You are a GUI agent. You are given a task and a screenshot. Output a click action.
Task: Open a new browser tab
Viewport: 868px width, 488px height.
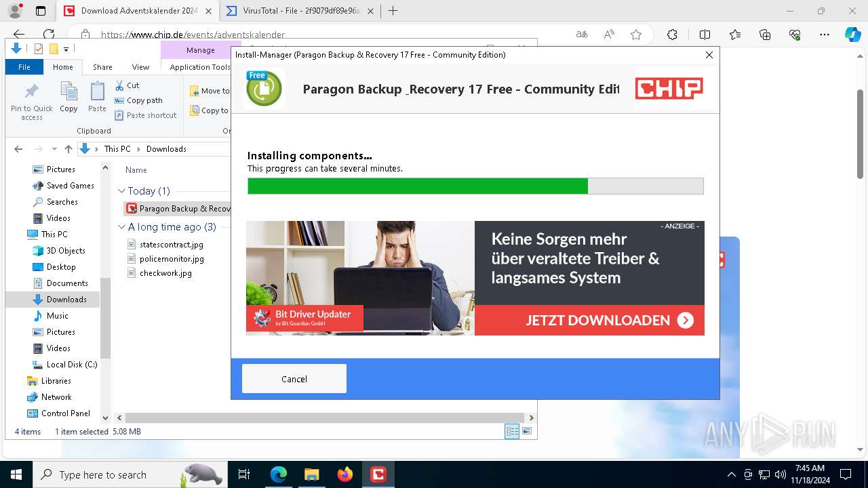(393, 11)
